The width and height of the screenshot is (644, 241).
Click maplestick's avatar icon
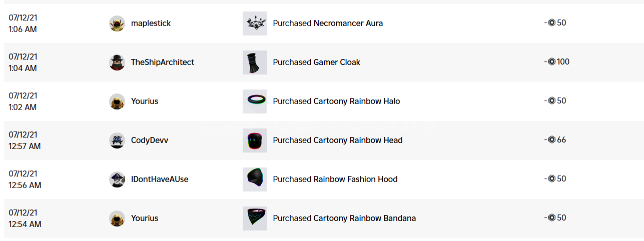pos(117,23)
